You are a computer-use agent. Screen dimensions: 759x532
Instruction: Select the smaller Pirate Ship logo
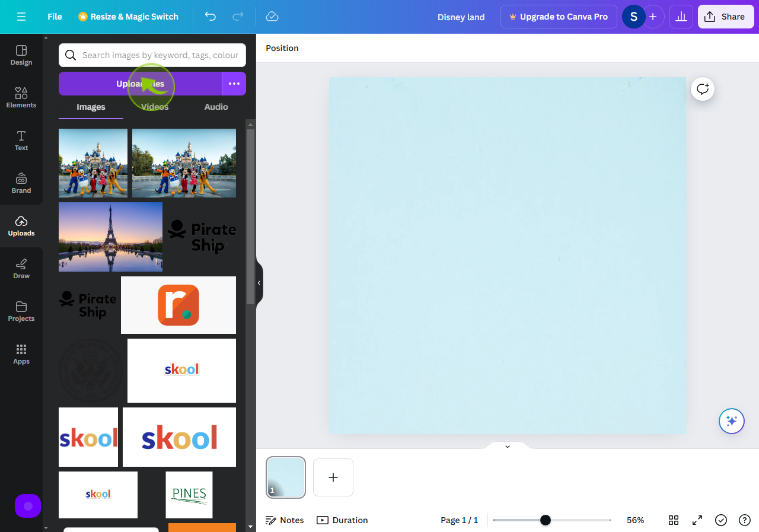click(87, 305)
